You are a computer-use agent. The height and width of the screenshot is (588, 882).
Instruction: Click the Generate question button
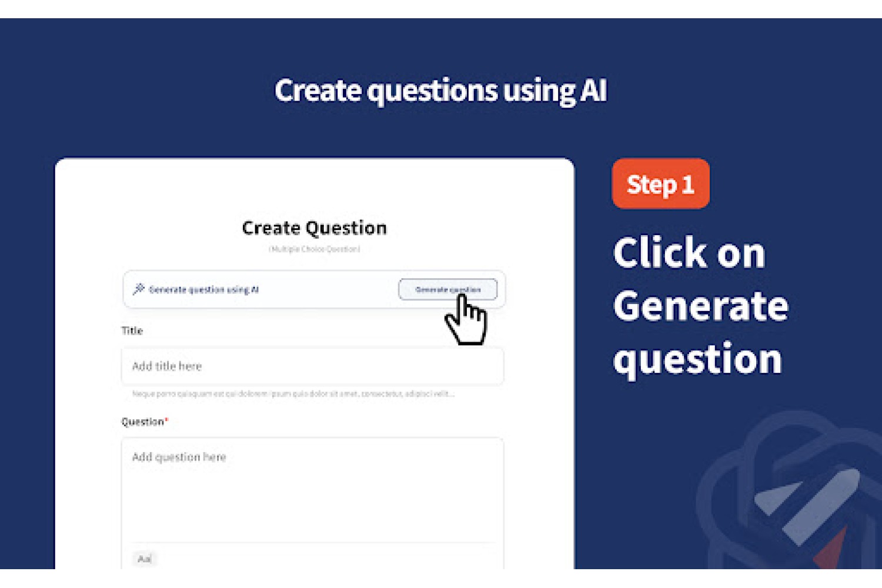447,289
